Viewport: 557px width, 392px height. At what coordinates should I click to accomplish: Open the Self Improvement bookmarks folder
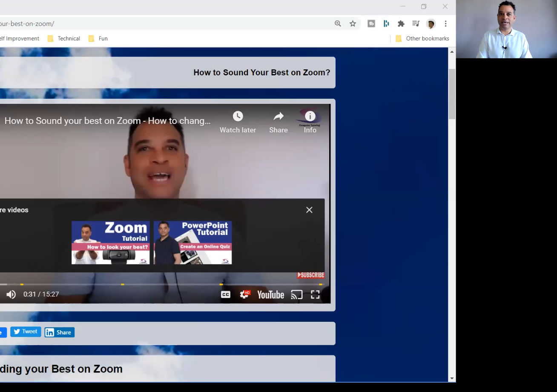coord(19,38)
